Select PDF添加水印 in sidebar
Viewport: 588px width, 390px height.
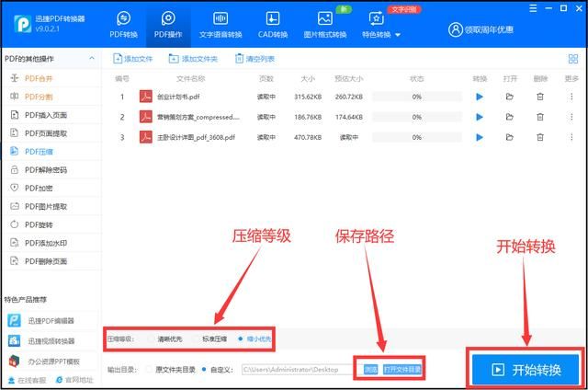pos(51,243)
